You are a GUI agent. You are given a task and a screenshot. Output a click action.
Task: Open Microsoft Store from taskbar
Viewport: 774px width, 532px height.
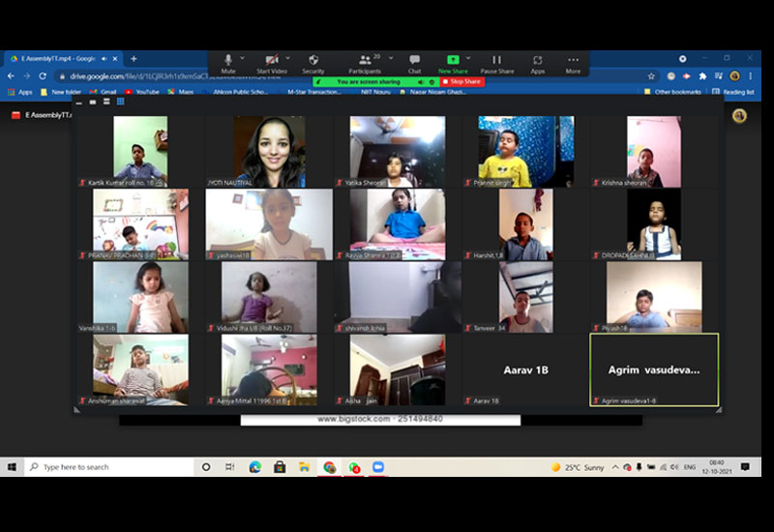[280, 467]
